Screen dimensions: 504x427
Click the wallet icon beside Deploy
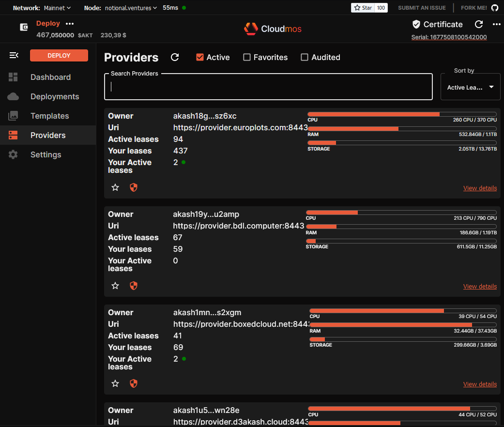24,27
